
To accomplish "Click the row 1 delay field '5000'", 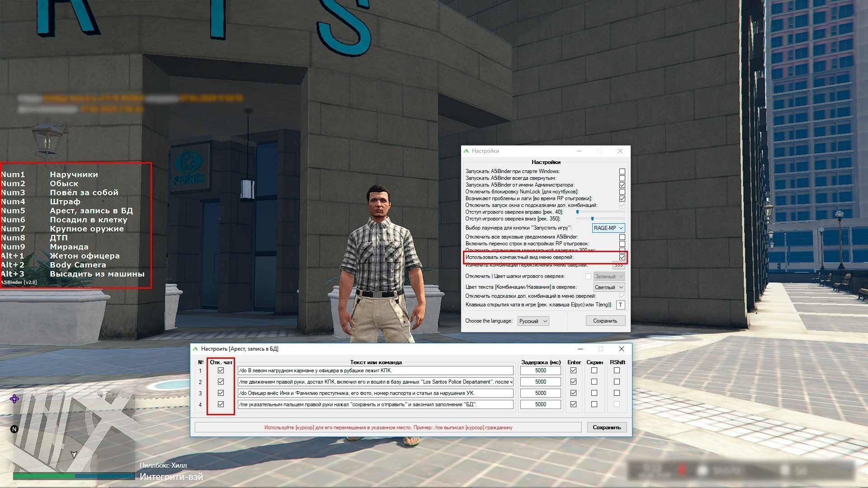I will (541, 371).
